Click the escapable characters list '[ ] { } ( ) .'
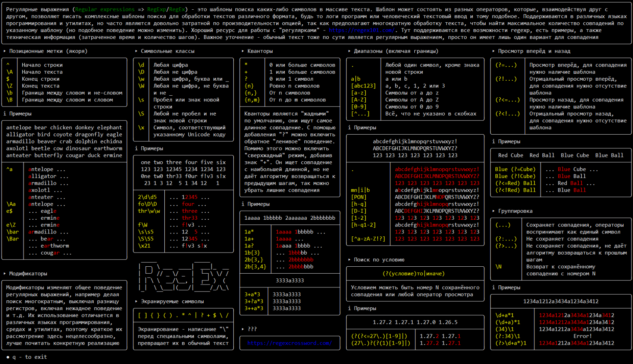The width and height of the screenshot is (633, 364). pos(183,315)
